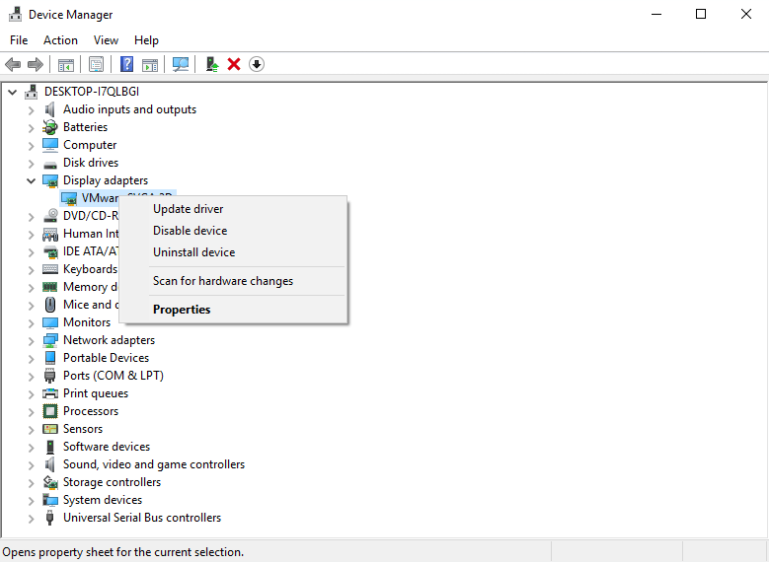769x562 pixels.
Task: Expand the Portable Devices chevron
Action: pyautogui.click(x=31, y=358)
